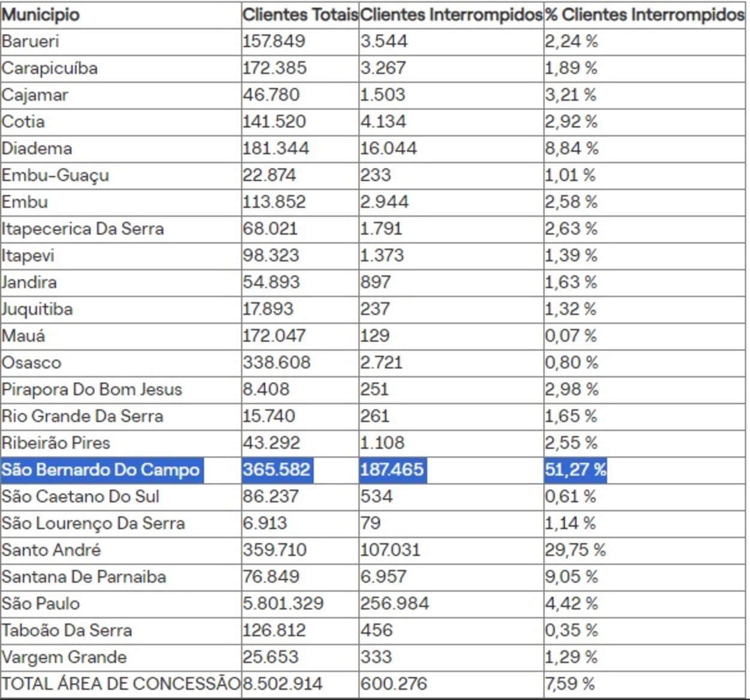Click the Vargem Grande municipality cell

click(64, 657)
